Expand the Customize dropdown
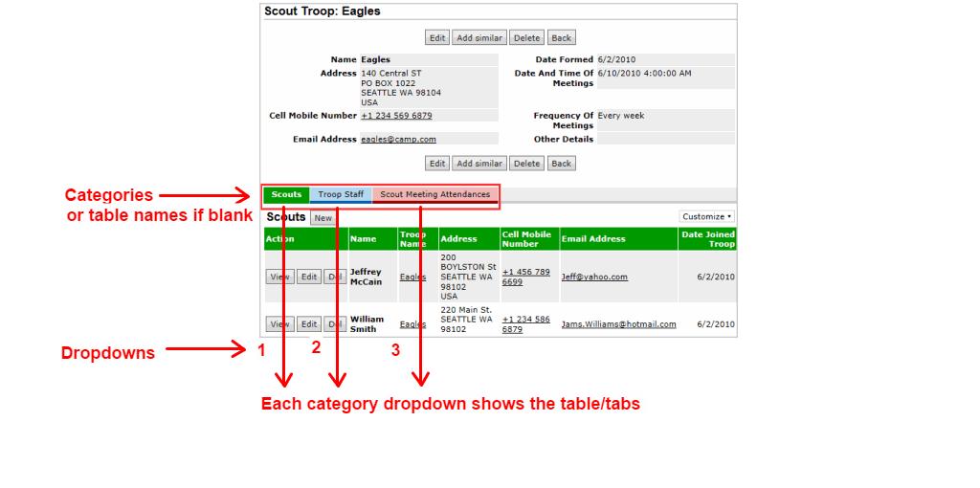 point(707,216)
